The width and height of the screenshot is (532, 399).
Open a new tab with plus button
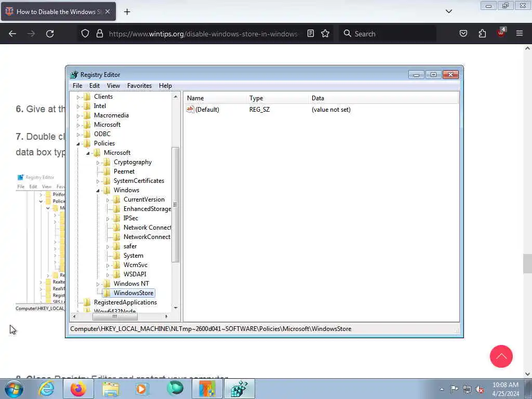(127, 12)
